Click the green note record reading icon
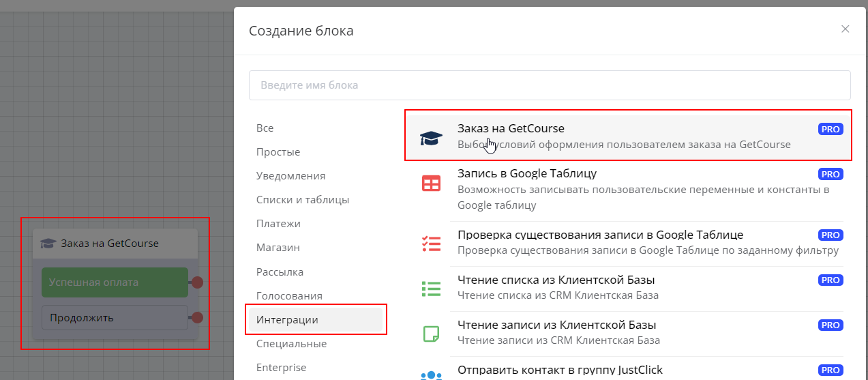Image resolution: width=868 pixels, height=380 pixels. tap(430, 333)
